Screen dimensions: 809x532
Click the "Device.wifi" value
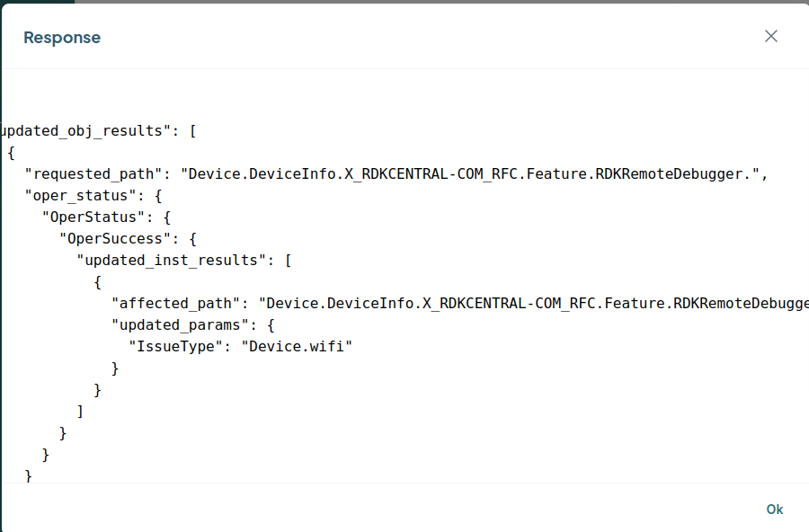(296, 347)
